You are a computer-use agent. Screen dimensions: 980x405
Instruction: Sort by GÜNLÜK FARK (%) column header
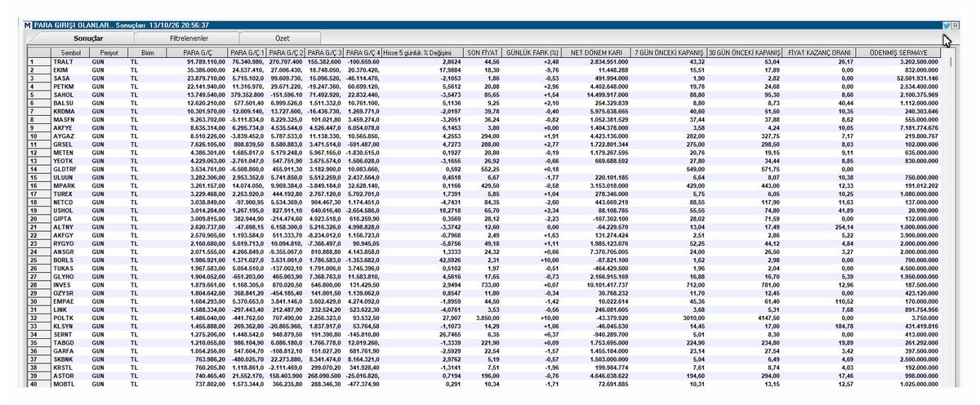(532, 51)
